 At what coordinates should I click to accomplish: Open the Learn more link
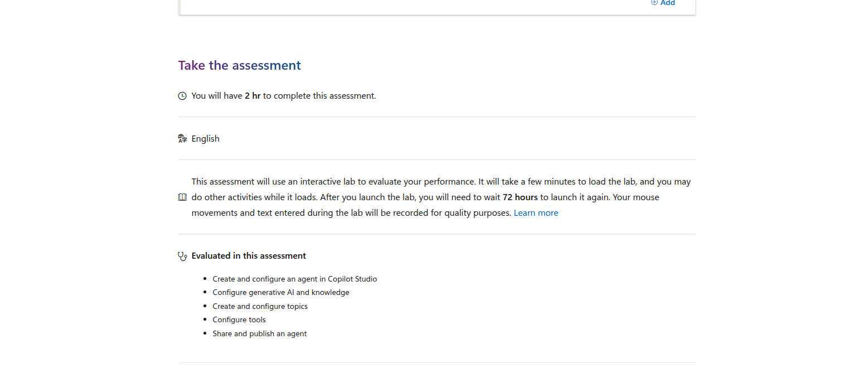click(536, 213)
